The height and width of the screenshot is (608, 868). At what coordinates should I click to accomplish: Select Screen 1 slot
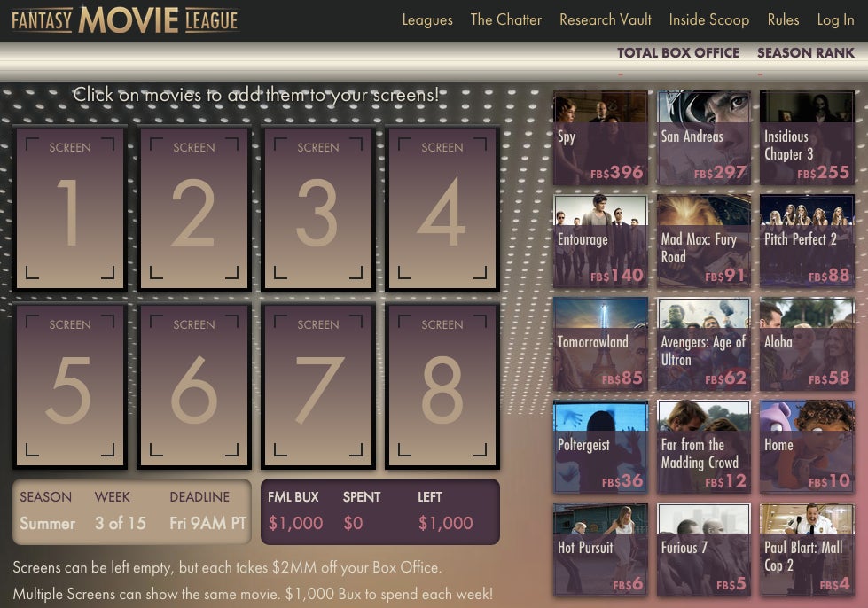point(70,208)
